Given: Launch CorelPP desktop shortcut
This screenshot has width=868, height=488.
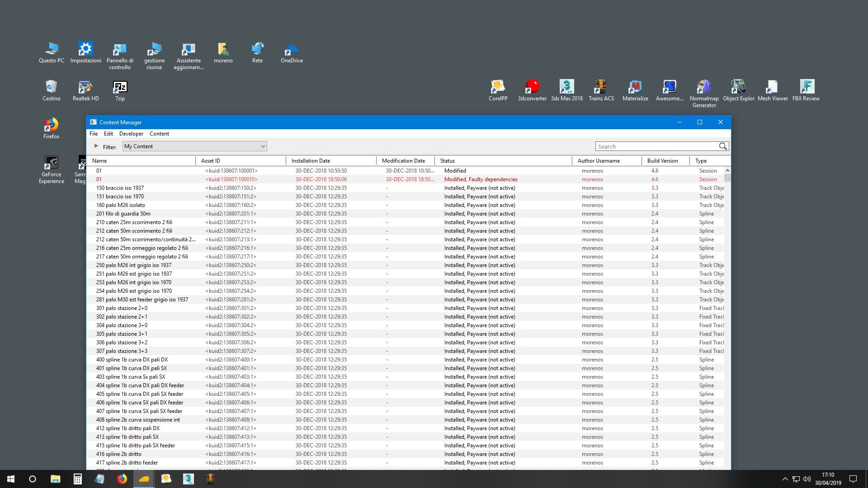Looking at the screenshot, I should 498,91.
